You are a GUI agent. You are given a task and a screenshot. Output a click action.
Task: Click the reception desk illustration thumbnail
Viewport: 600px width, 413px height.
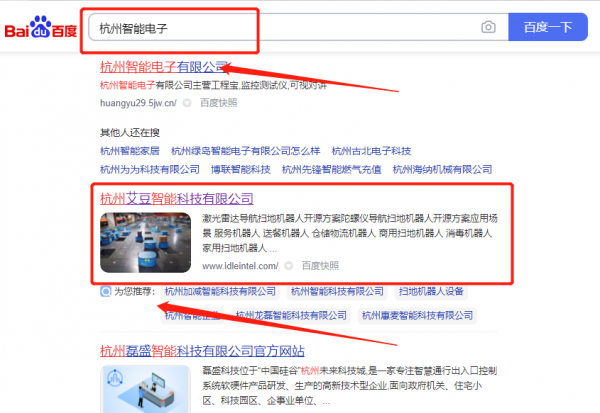145,389
